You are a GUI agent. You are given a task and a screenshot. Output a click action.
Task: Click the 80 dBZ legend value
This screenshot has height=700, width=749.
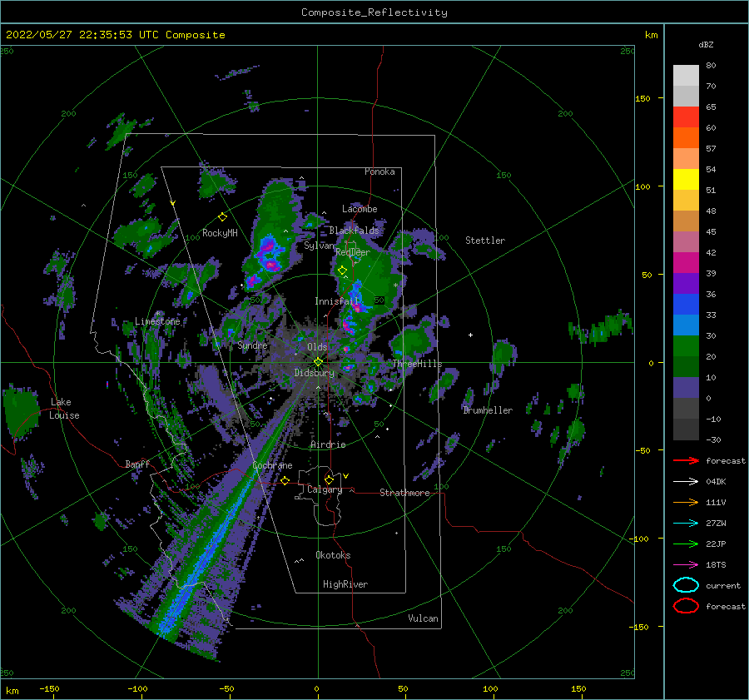click(711, 66)
